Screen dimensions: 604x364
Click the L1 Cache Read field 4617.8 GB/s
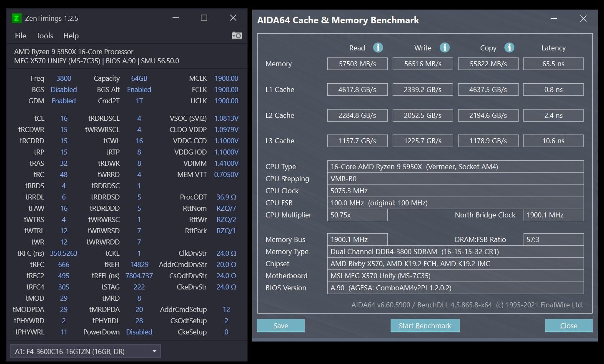coord(357,90)
